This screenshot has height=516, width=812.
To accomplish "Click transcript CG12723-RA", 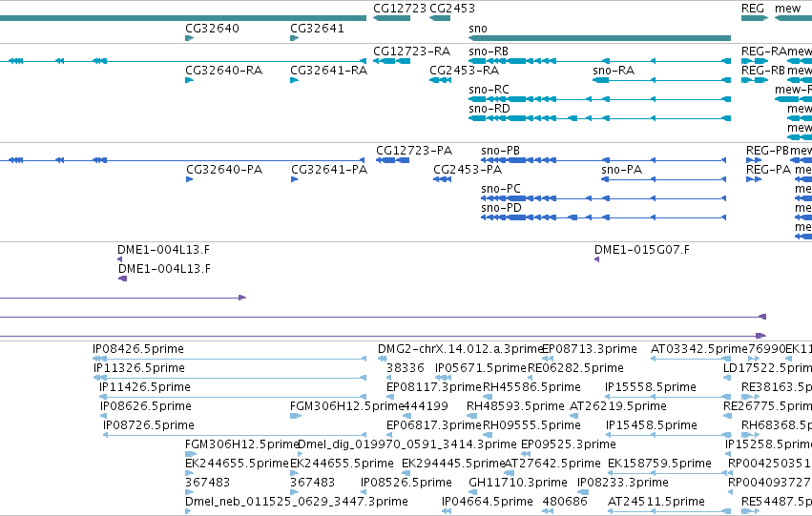I will click(x=391, y=61).
